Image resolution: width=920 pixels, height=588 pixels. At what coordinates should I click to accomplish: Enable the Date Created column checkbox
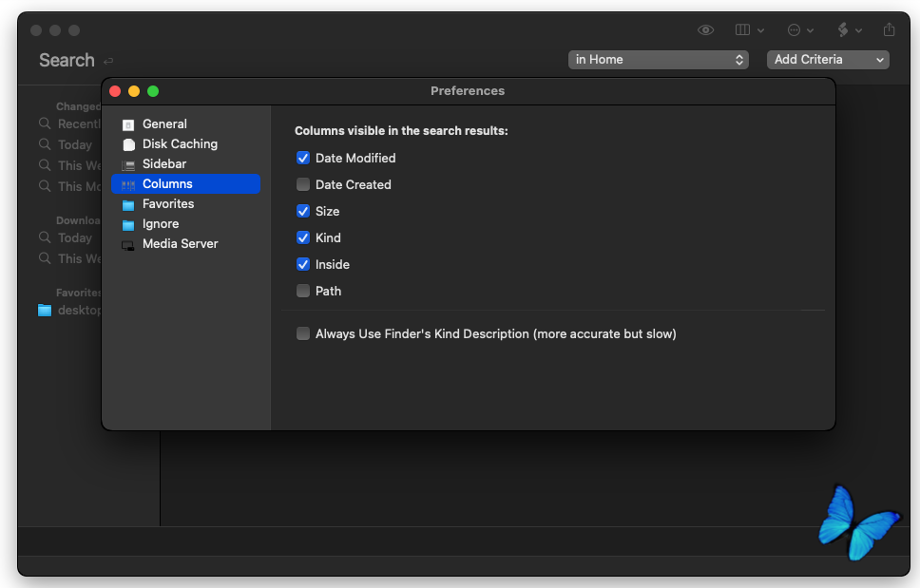[303, 185]
